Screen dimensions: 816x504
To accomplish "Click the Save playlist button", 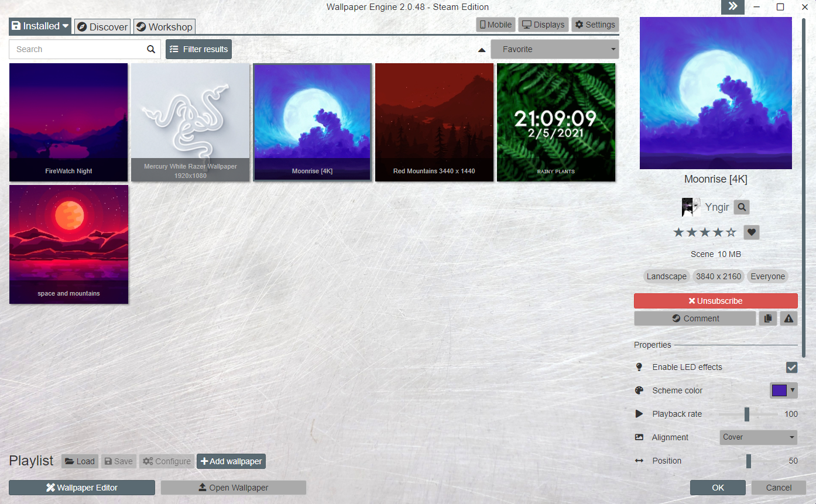I will click(118, 461).
